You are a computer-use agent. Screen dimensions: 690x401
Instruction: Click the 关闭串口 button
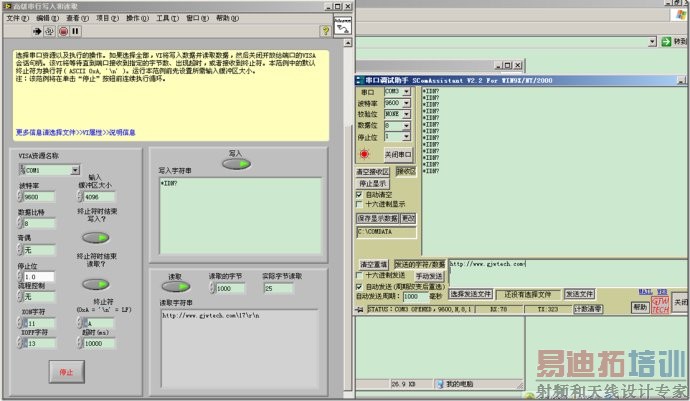click(398, 155)
